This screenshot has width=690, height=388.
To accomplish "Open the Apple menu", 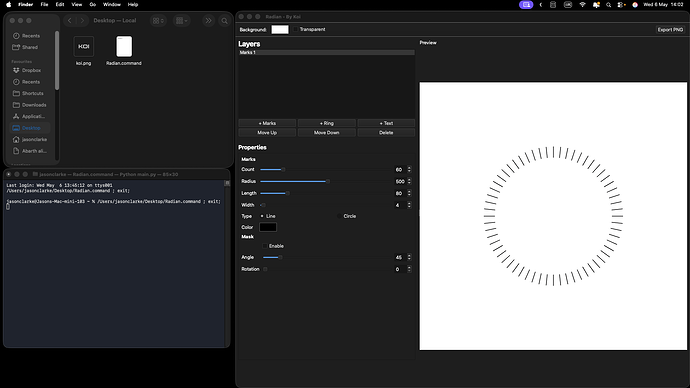I will click(x=8, y=4).
